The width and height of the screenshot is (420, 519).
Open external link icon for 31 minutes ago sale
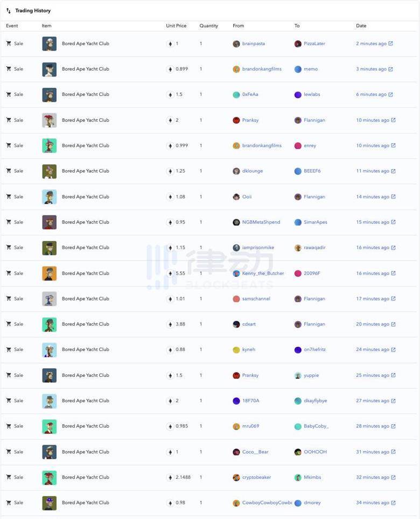coord(393,452)
